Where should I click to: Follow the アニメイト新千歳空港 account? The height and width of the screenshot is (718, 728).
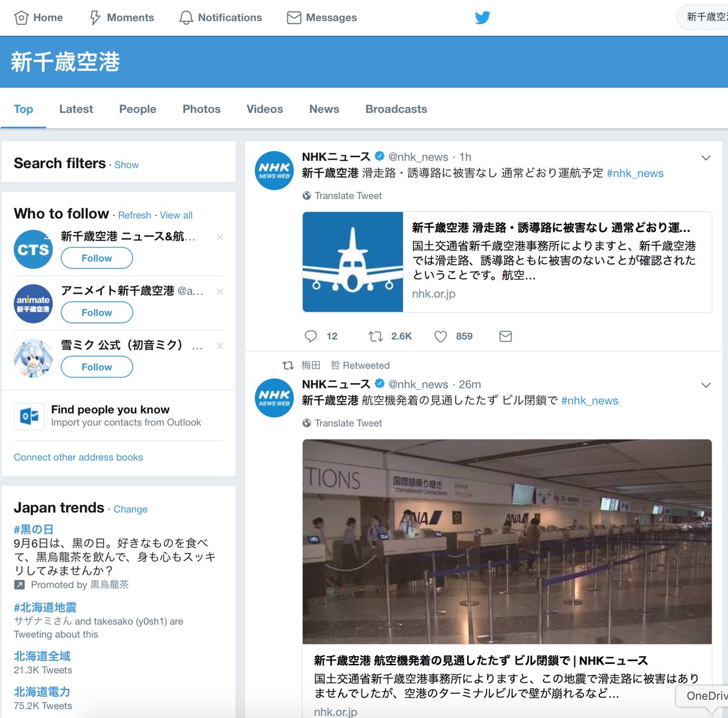point(96,313)
